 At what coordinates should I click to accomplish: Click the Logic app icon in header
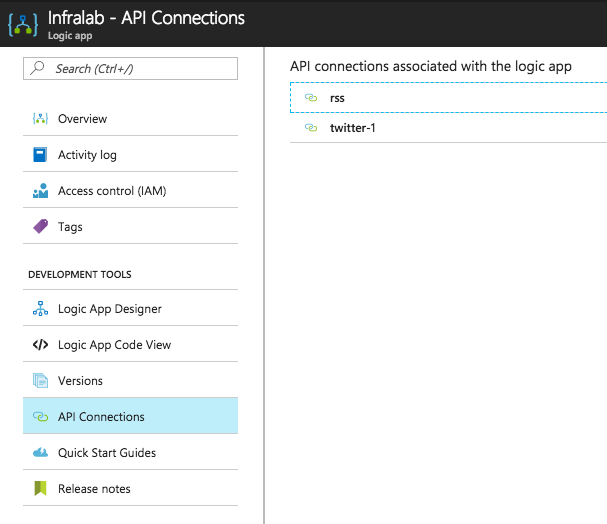click(x=23, y=25)
